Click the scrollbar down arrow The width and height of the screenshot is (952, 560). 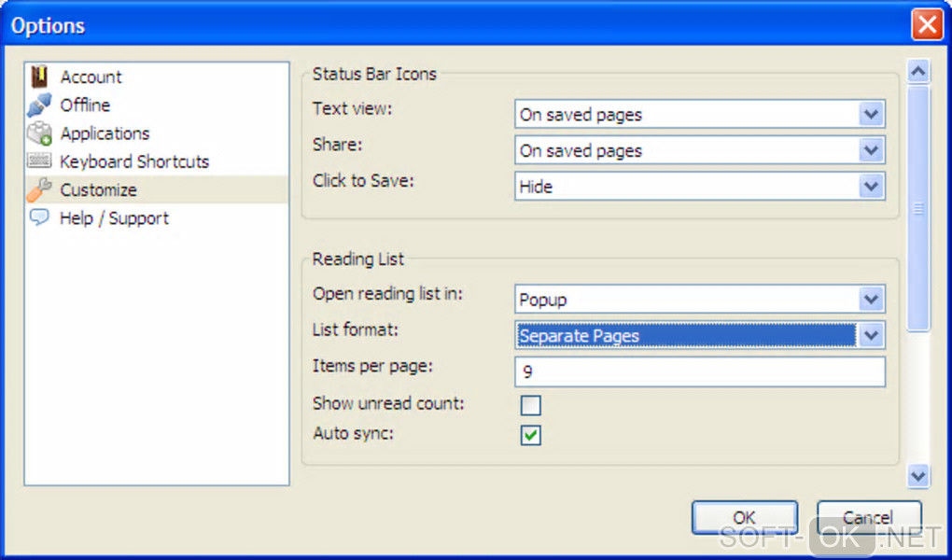(x=918, y=476)
